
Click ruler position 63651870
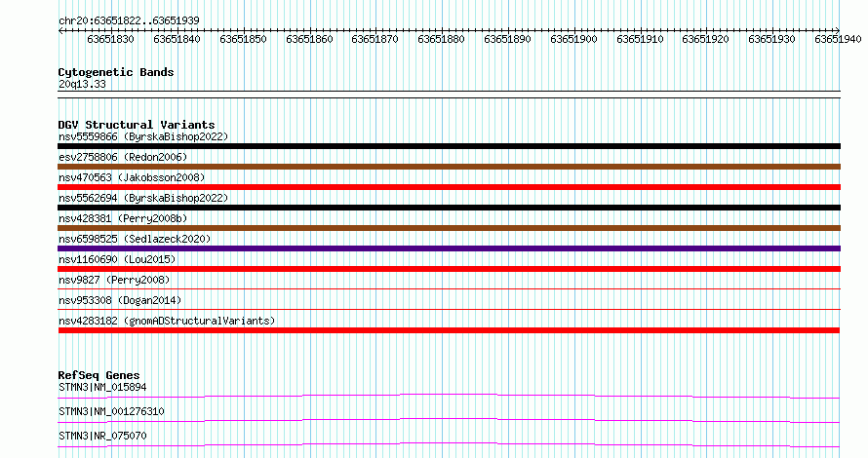[375, 39]
